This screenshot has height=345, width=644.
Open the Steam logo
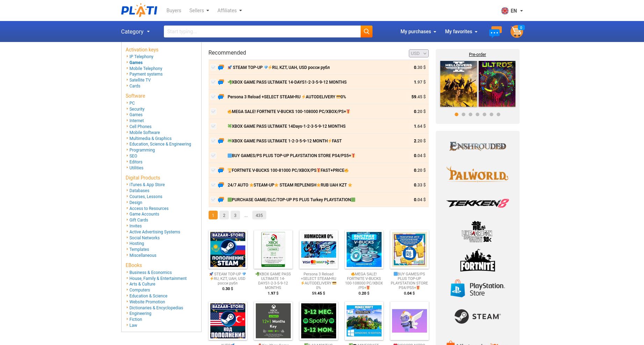point(477,316)
